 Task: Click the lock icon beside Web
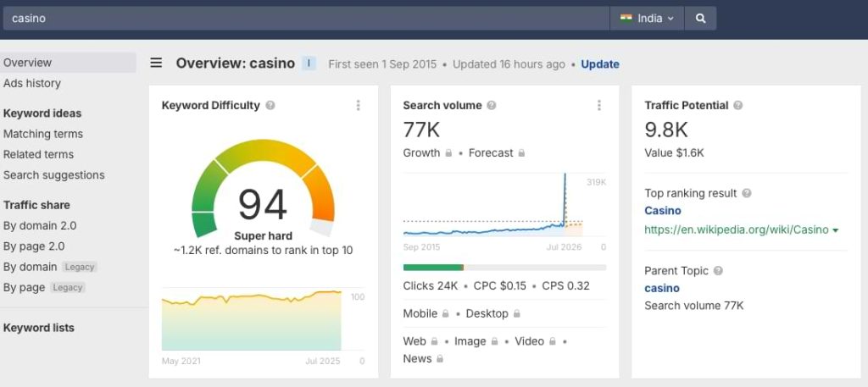pyautogui.click(x=435, y=341)
